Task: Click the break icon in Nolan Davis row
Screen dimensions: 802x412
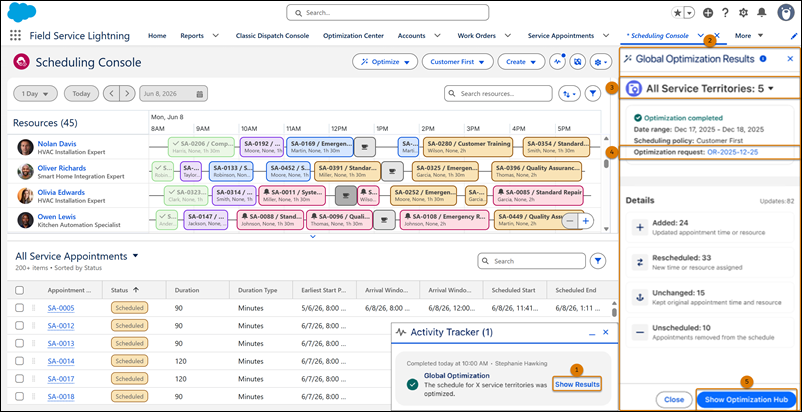Action: coord(365,147)
